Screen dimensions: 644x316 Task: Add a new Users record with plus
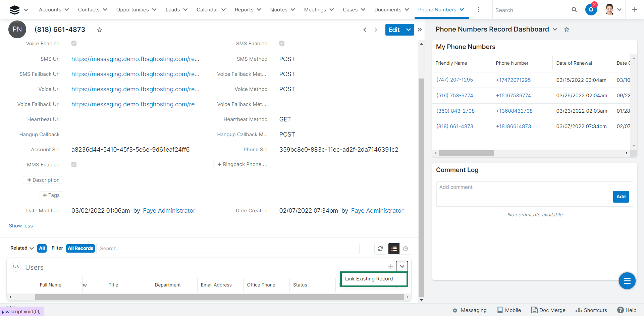click(390, 267)
